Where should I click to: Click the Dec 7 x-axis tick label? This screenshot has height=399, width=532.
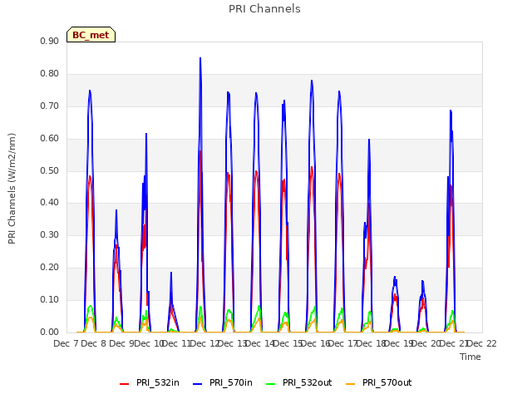coord(66,343)
